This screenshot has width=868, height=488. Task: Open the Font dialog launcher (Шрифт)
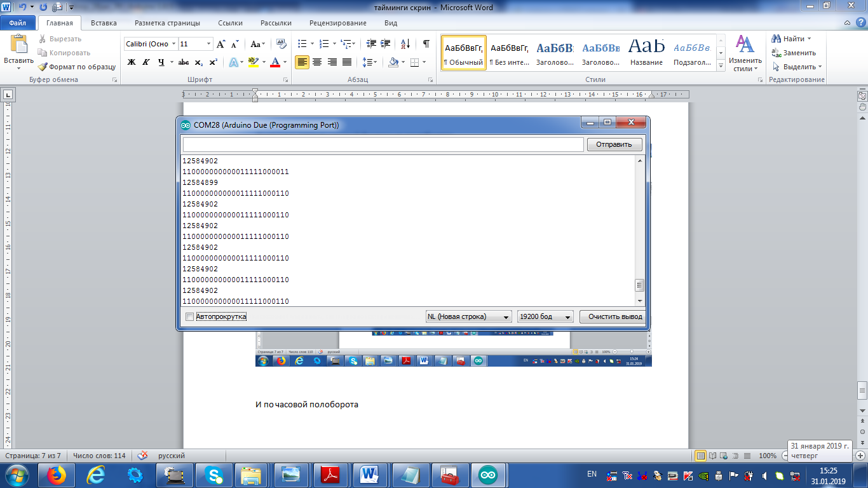click(286, 80)
